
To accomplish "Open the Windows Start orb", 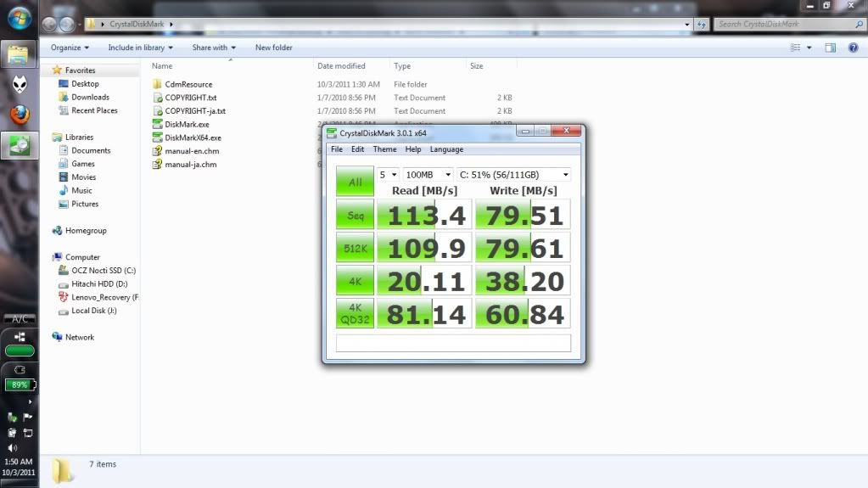I will pyautogui.click(x=20, y=19).
